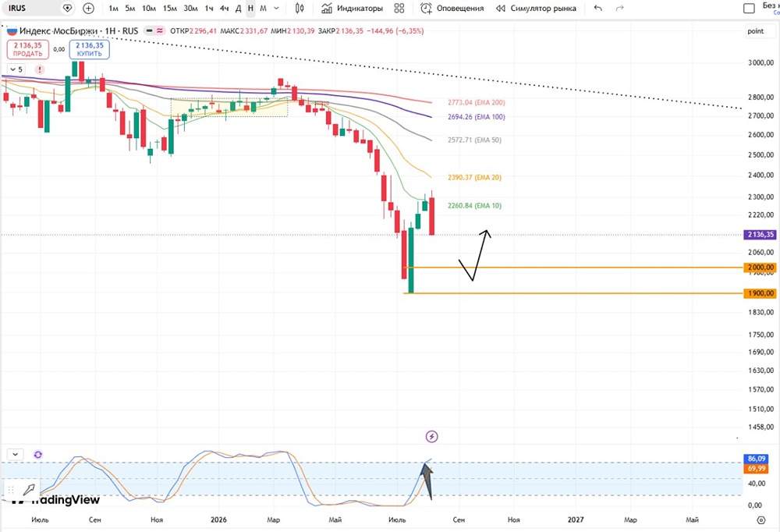Switch to the 1м timeframe
780x532 pixels.
click(x=113, y=9)
